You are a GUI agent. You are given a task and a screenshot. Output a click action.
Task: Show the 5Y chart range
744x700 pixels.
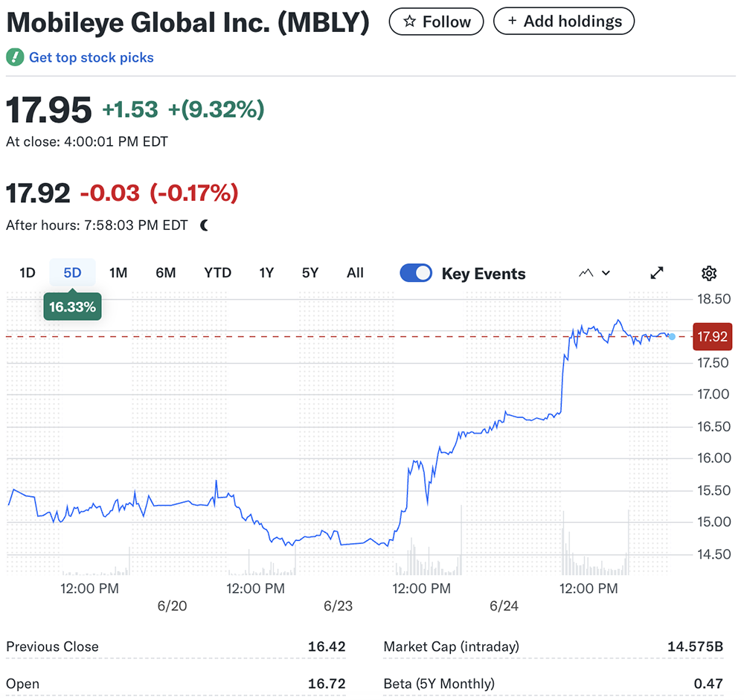pos(310,273)
